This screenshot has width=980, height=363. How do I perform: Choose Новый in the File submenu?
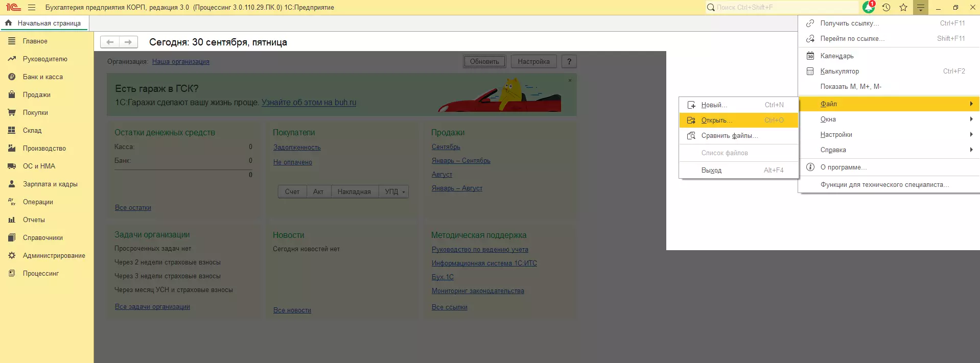[x=739, y=105]
